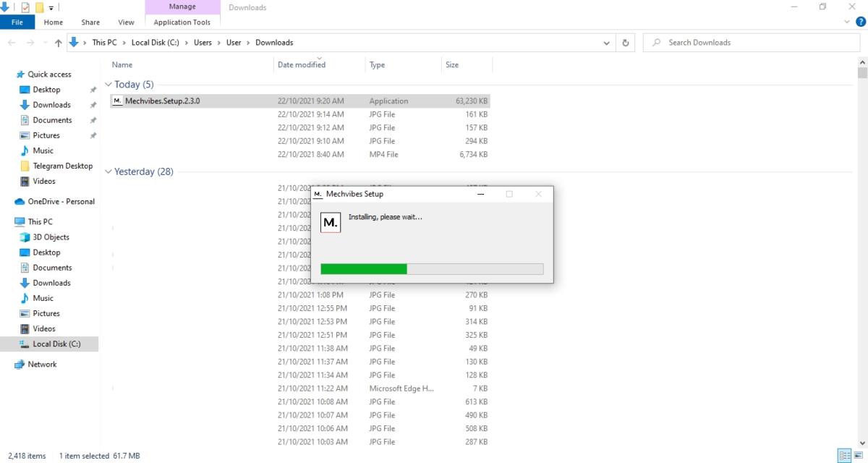
Task: Open the Telegram Desktop folder icon
Action: [x=25, y=166]
